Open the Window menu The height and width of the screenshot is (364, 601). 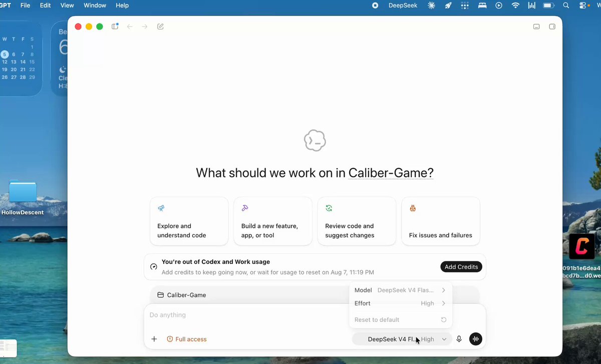(x=95, y=6)
